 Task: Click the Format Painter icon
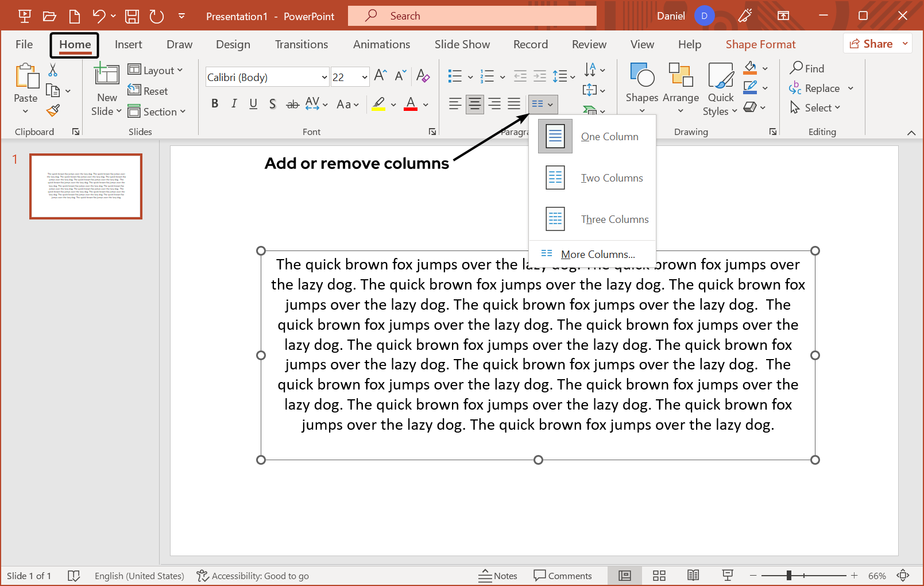53,110
